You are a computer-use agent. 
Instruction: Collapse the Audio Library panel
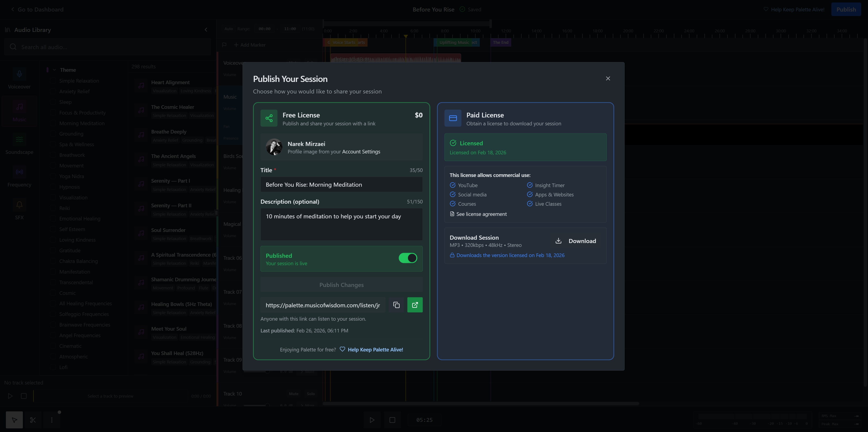206,30
